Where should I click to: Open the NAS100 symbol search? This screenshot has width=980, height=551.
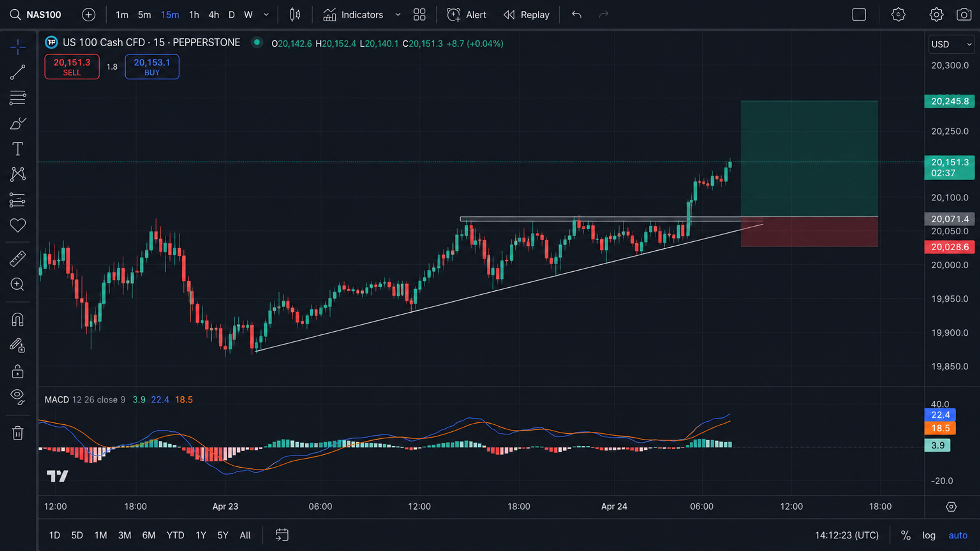(35, 15)
